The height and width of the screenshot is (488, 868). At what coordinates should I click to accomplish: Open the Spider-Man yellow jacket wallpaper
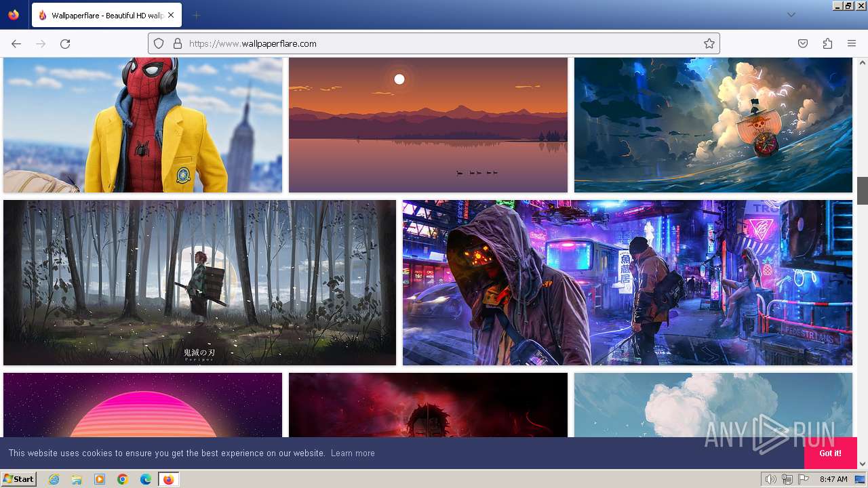tap(142, 125)
